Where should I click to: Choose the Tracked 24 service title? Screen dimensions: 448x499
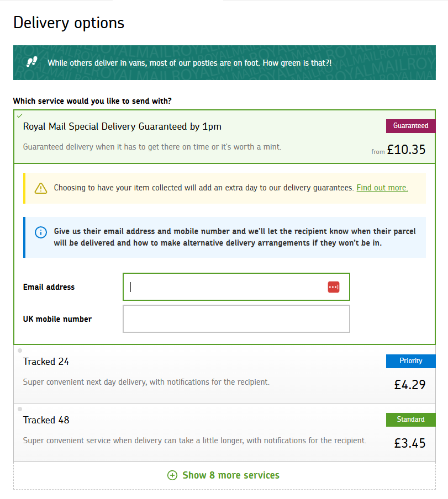(46, 362)
